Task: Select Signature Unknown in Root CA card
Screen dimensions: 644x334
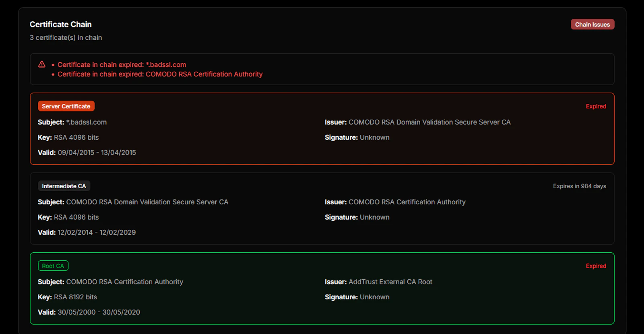Action: [357, 297]
